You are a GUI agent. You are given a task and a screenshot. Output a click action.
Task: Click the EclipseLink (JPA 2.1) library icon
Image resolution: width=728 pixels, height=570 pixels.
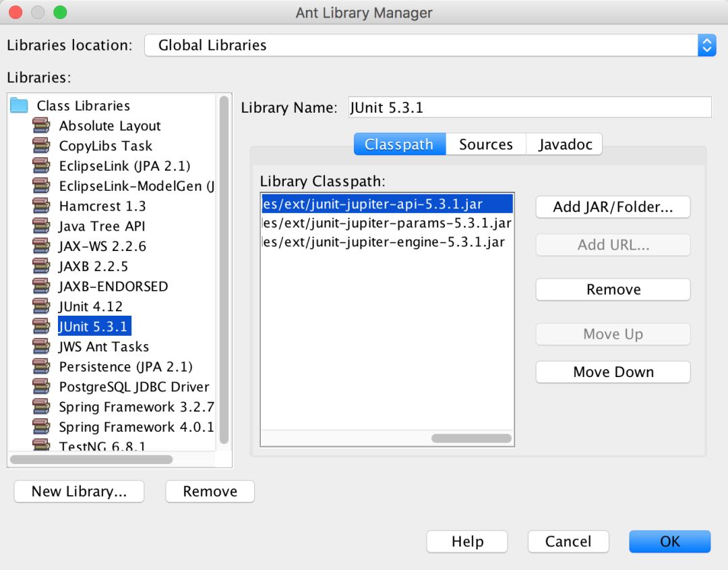pos(41,165)
